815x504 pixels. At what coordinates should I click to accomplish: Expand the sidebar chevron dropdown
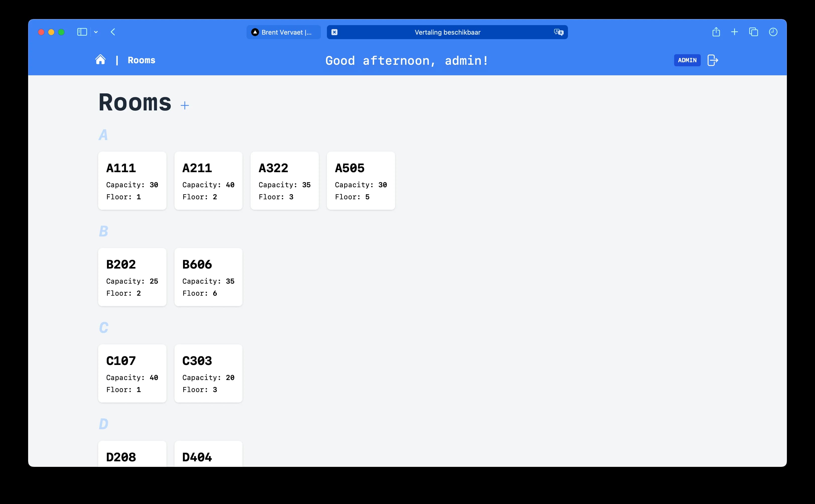click(x=96, y=32)
